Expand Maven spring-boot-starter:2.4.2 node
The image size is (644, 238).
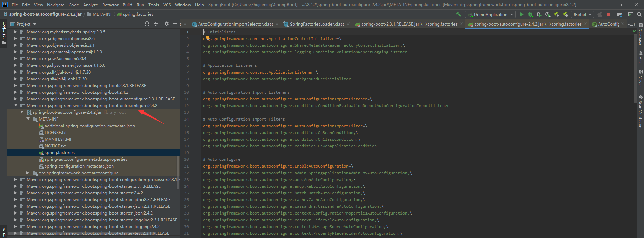[x=16, y=193]
